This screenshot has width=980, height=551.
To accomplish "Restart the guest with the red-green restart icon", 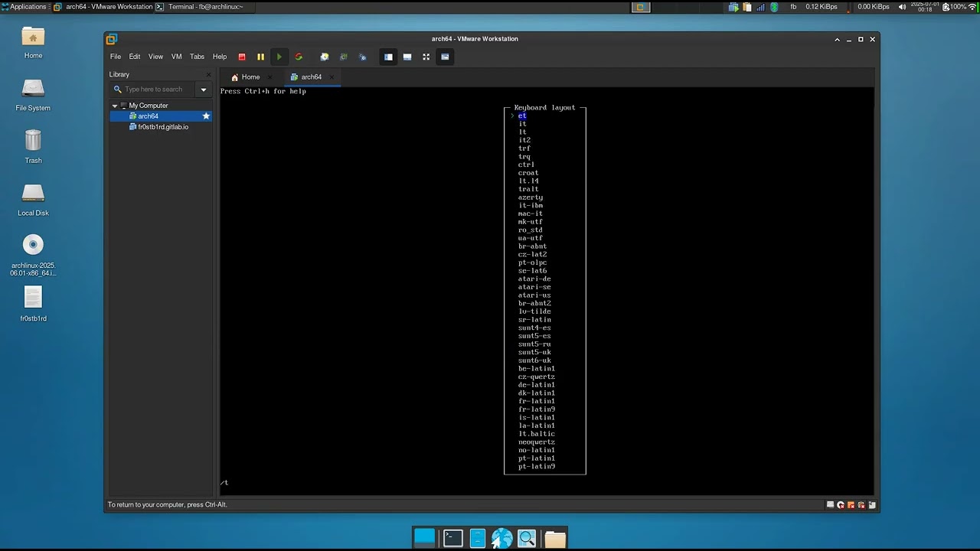I will click(299, 57).
